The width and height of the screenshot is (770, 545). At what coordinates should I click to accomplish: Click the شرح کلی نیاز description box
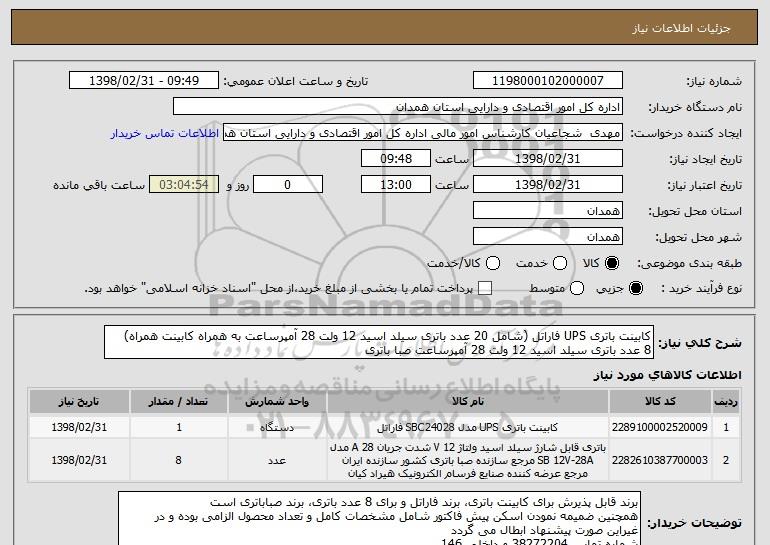point(379,342)
